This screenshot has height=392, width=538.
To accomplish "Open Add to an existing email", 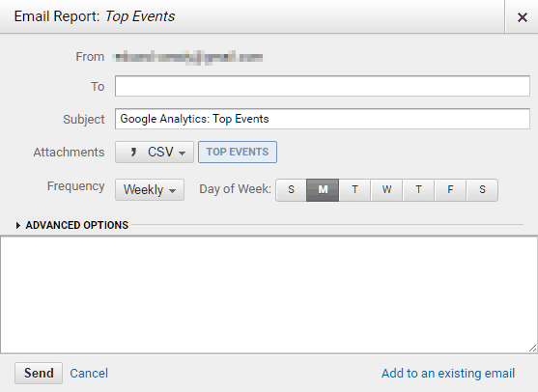I will coord(448,373).
